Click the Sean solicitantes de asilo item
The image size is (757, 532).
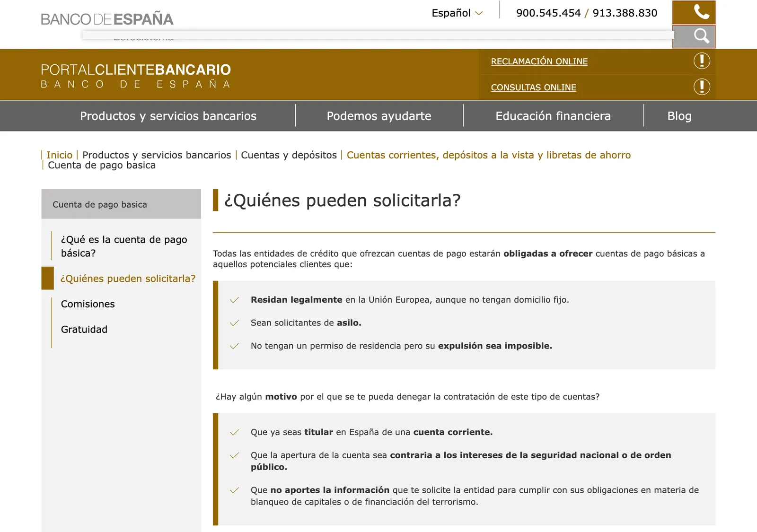(306, 323)
